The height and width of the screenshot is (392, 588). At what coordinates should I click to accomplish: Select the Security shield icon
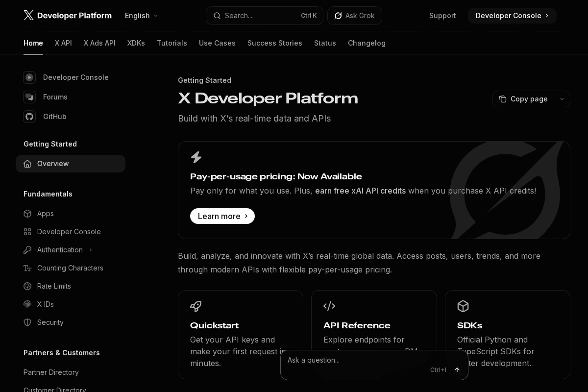(27, 322)
